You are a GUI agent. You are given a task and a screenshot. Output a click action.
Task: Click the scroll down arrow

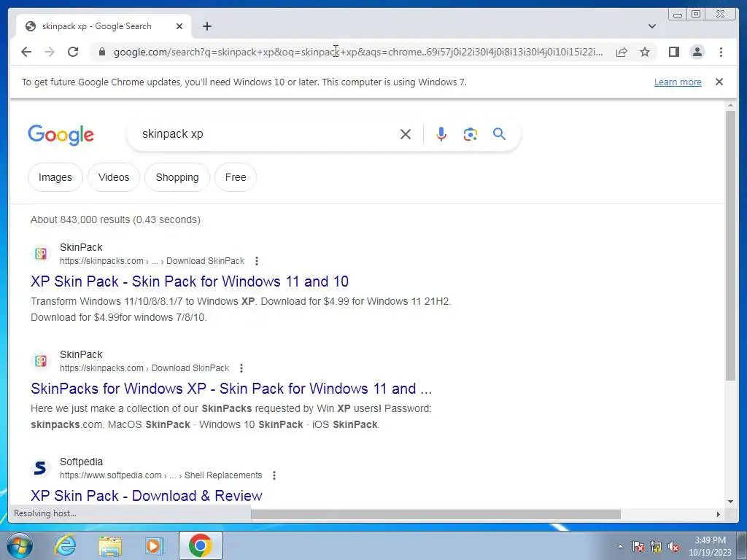[730, 502]
